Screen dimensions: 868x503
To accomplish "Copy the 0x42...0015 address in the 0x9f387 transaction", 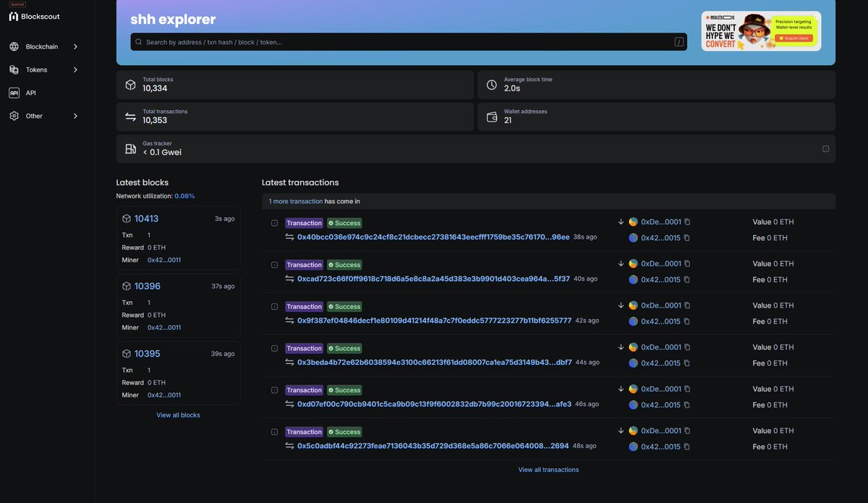I will tap(687, 321).
